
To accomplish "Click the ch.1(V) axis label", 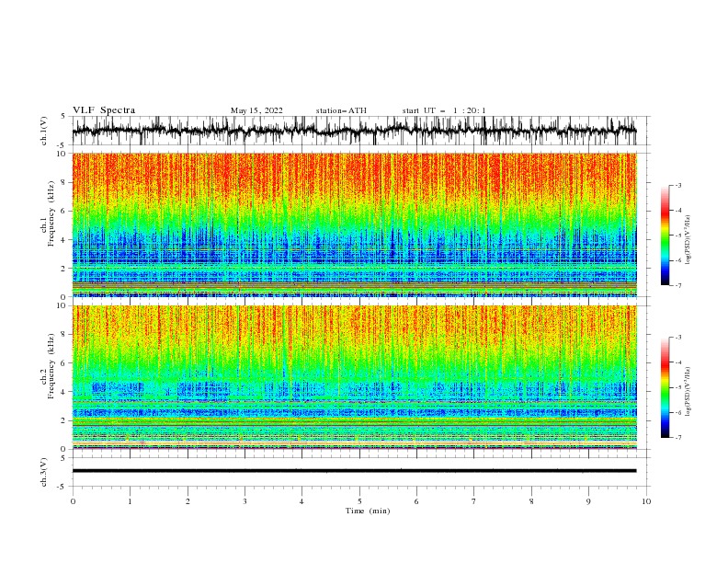I will [x=44, y=131].
